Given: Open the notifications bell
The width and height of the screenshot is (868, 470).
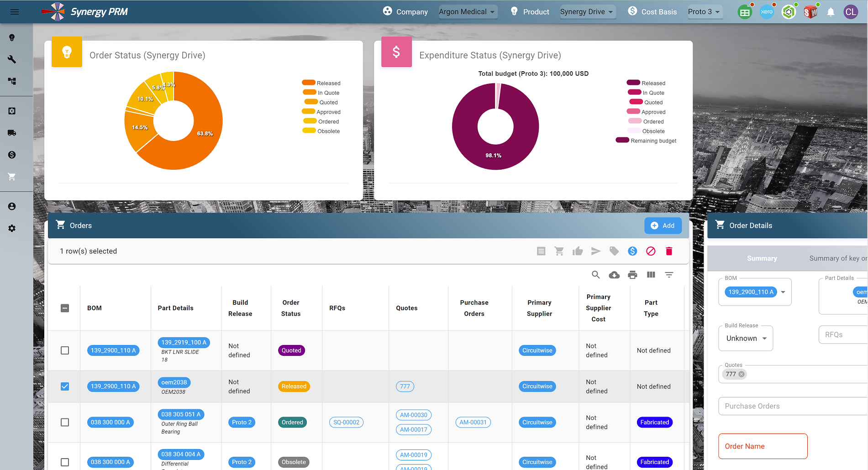Looking at the screenshot, I should [x=831, y=12].
